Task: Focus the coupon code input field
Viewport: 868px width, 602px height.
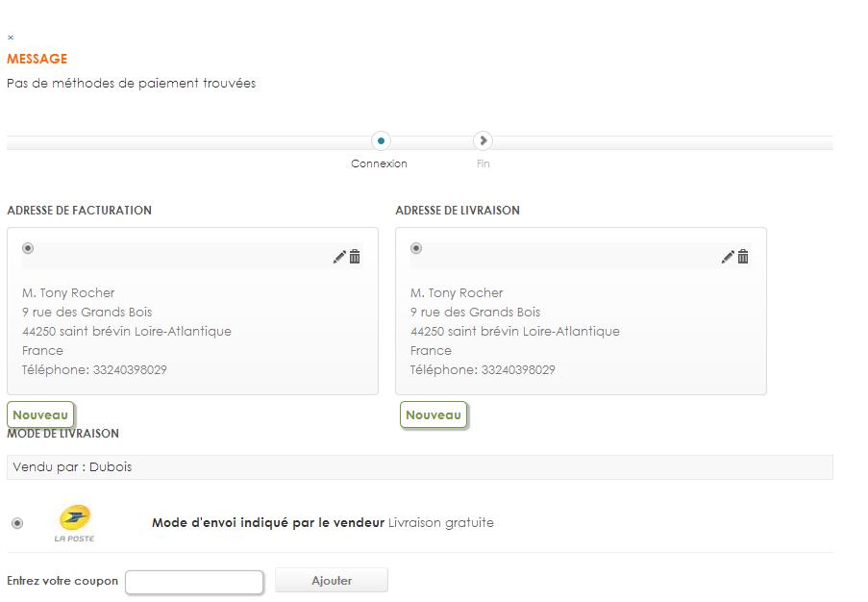Action: [194, 582]
